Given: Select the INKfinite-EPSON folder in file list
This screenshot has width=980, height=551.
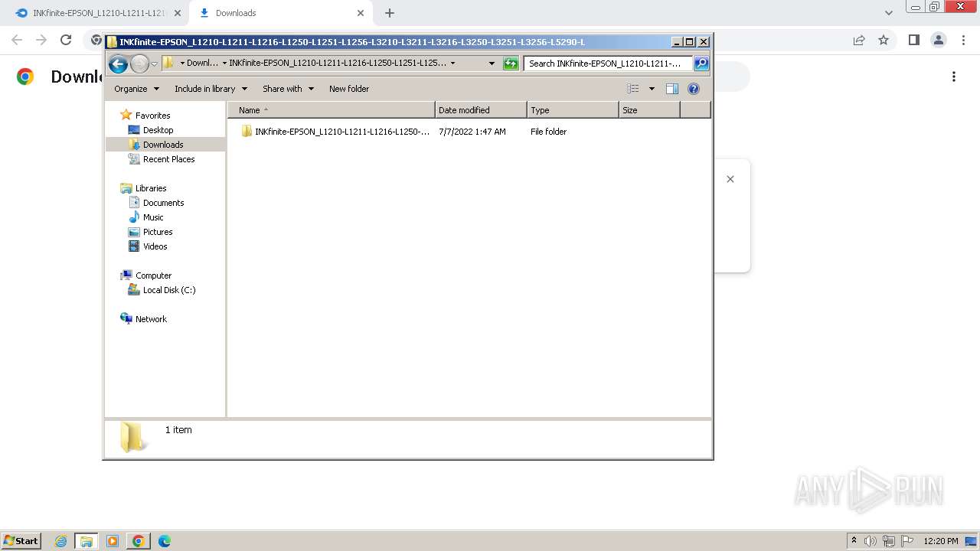Looking at the screenshot, I should pos(335,132).
